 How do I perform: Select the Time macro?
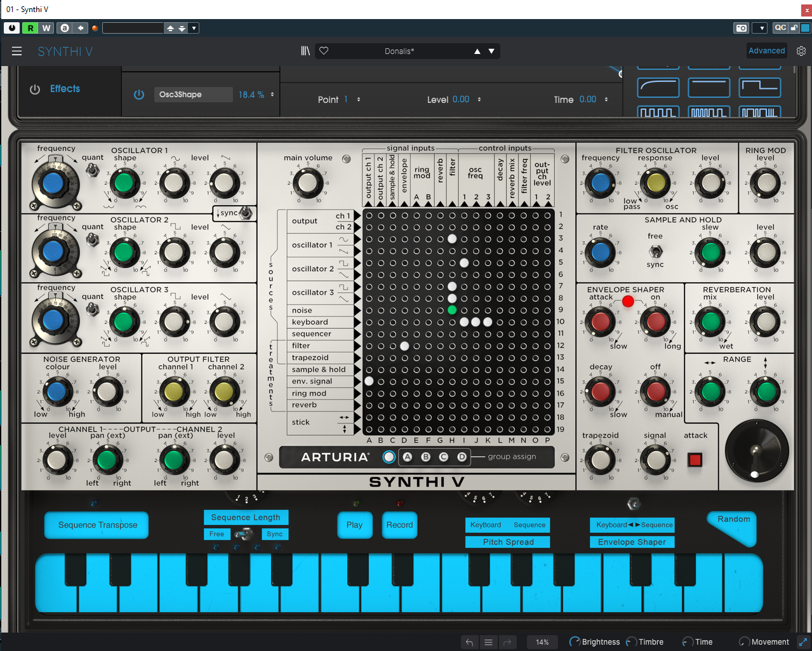(698, 642)
